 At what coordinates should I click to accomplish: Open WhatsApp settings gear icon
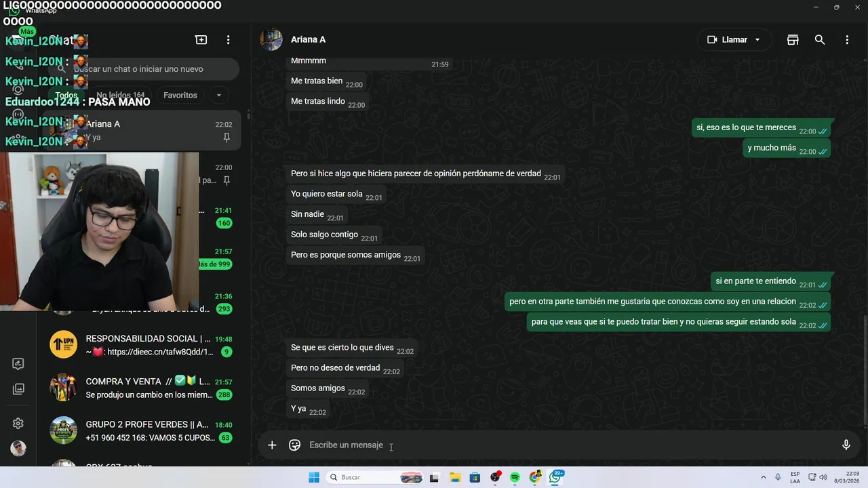18,424
